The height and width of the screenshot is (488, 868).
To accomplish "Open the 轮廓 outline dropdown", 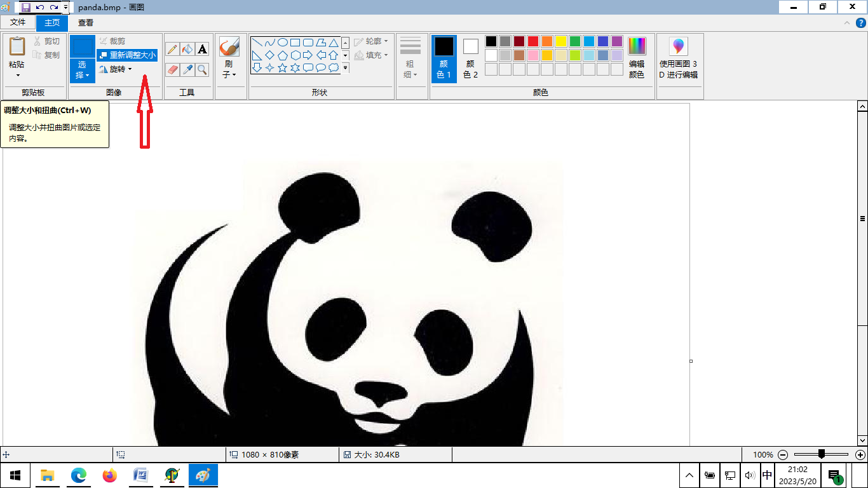I will 372,41.
